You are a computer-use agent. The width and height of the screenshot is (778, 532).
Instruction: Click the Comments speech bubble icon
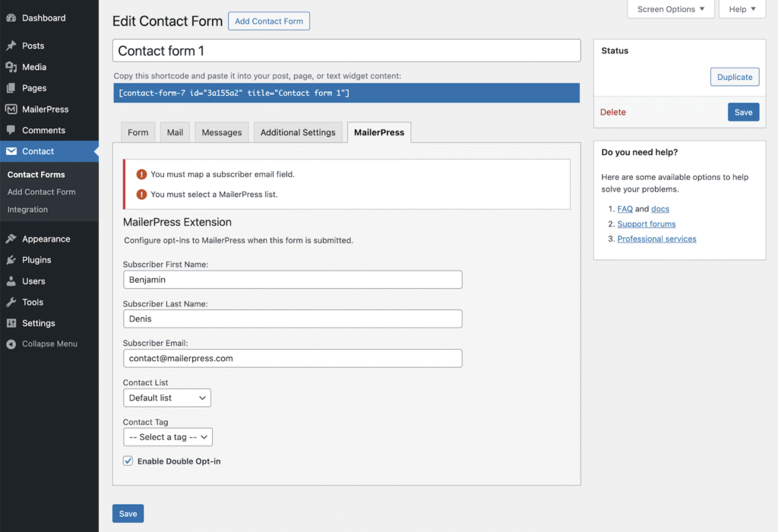(x=11, y=131)
